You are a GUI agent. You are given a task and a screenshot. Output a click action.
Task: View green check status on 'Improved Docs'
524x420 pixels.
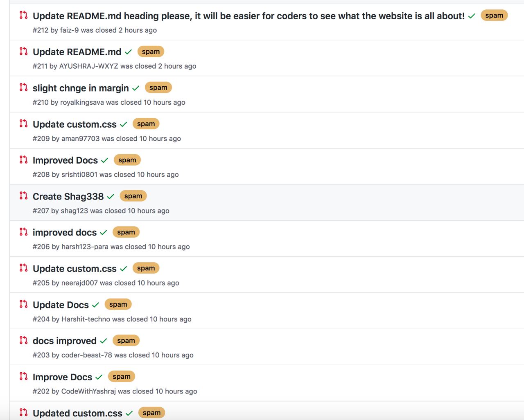tap(105, 160)
